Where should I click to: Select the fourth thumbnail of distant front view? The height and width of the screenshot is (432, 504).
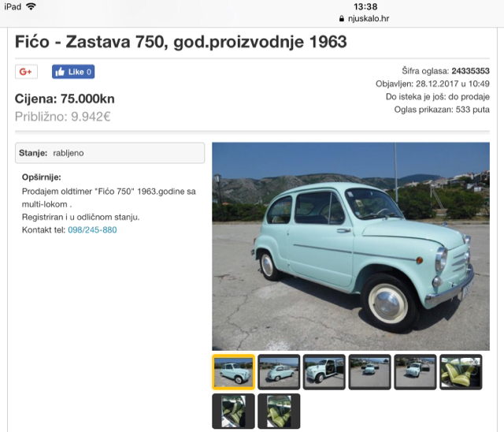point(370,372)
